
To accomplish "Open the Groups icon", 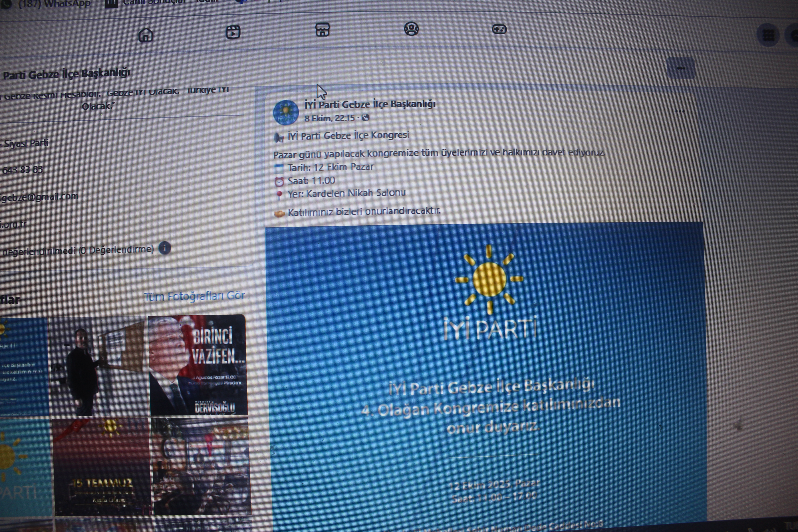I will [411, 29].
